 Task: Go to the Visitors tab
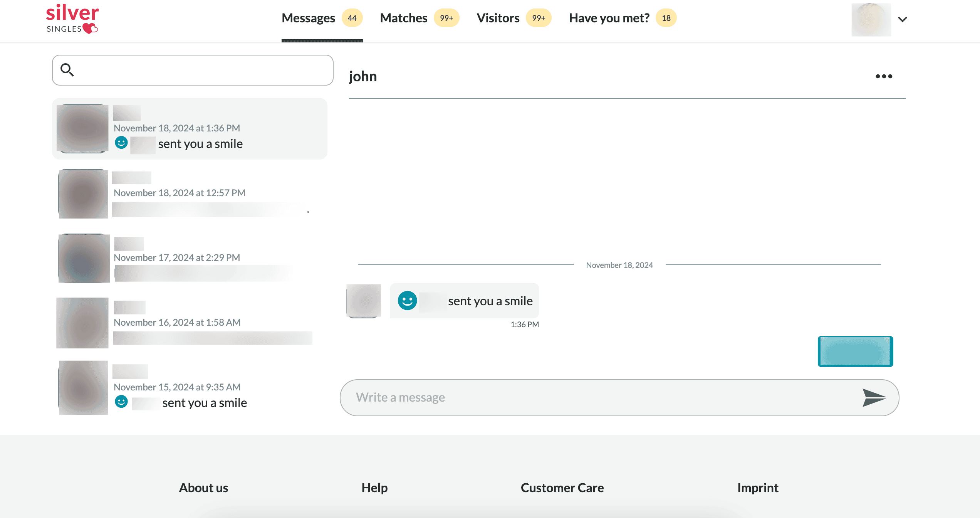498,18
